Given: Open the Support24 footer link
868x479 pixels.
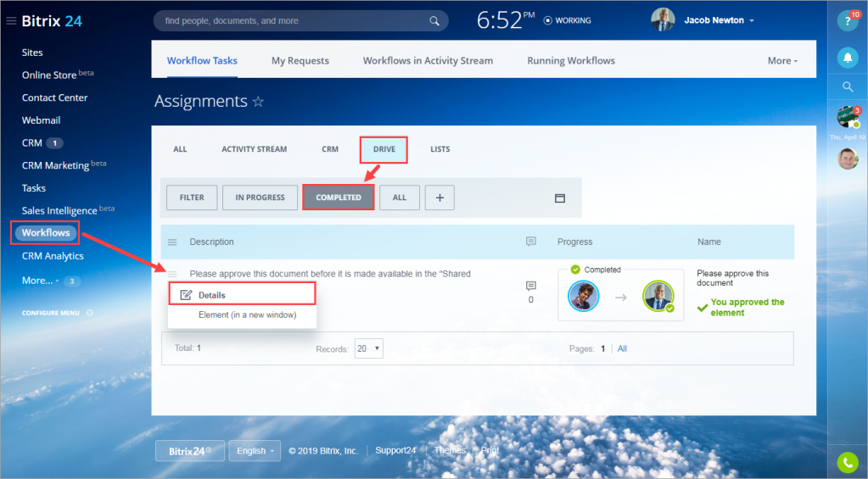Looking at the screenshot, I should (395, 450).
